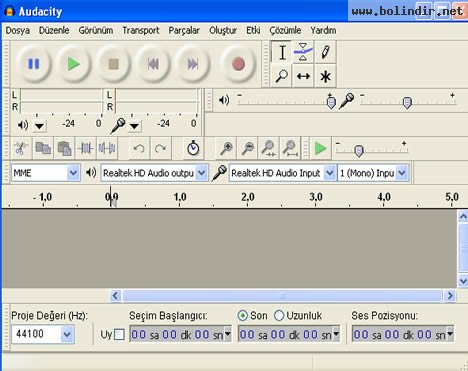The image size is (468, 371).
Task: Select the Multi-tool asterisk mode
Action: tap(325, 76)
